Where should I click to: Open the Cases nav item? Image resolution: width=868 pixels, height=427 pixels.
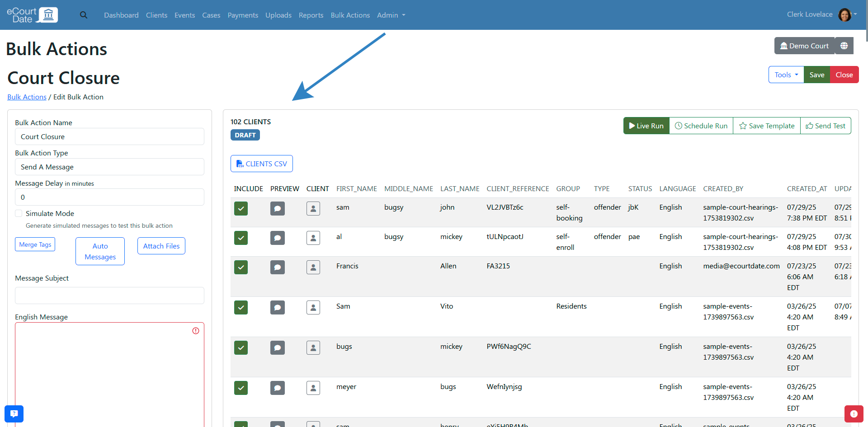[x=211, y=15]
